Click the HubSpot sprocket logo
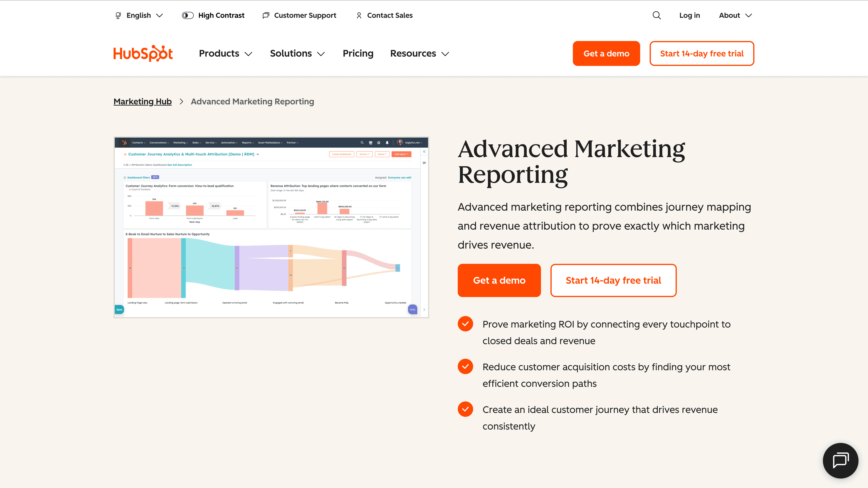This screenshot has height=488, width=868. click(x=143, y=53)
